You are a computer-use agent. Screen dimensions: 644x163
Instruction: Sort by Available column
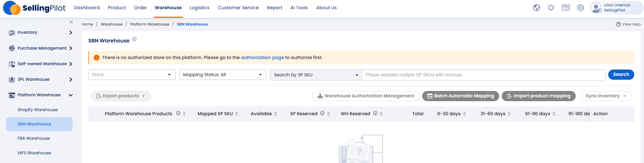[x=276, y=114]
